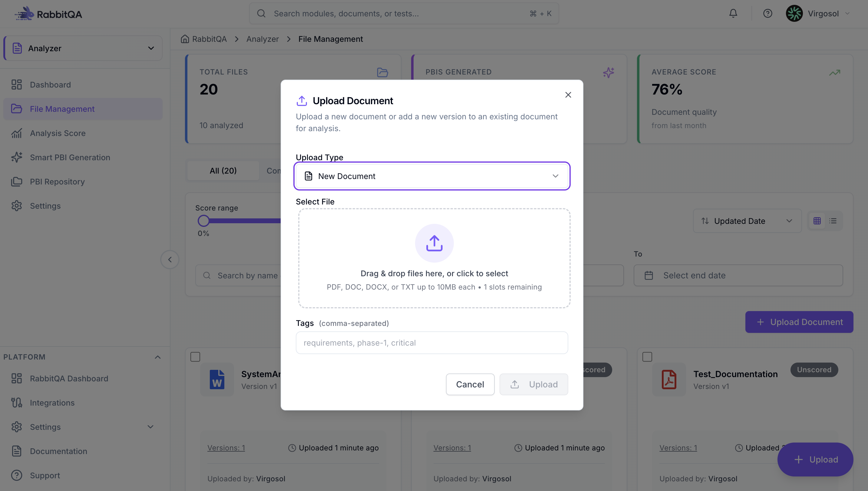Click the upload cloud icon in drop zone
The image size is (868, 491).
point(434,243)
